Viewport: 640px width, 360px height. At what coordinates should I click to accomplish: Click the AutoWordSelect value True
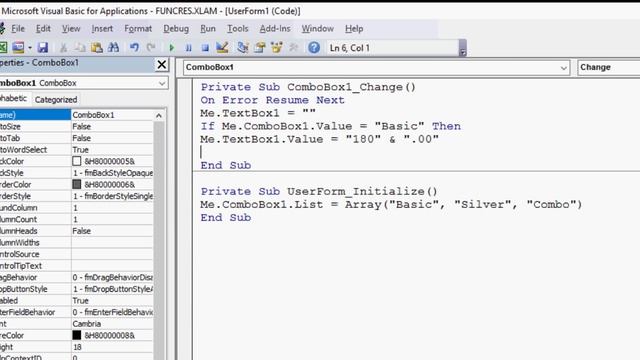click(112, 150)
